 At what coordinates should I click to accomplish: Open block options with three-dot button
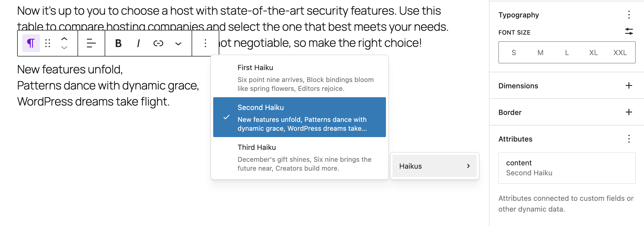pyautogui.click(x=205, y=43)
